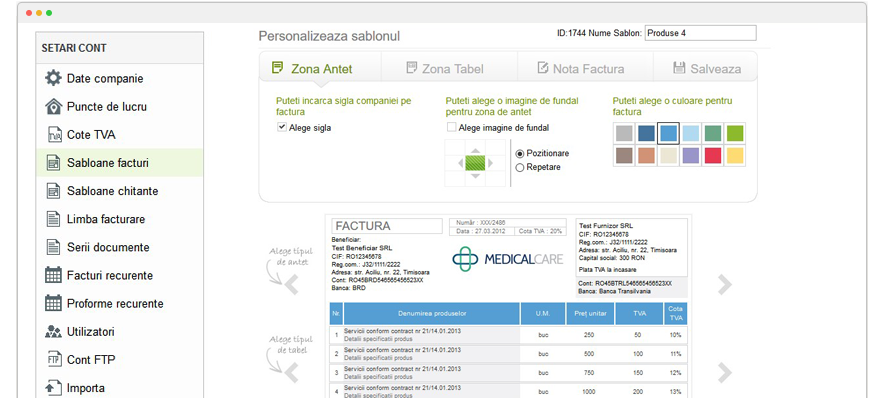Open the Cote TVA icon
Screen dimensions: 885x398
pos(54,134)
